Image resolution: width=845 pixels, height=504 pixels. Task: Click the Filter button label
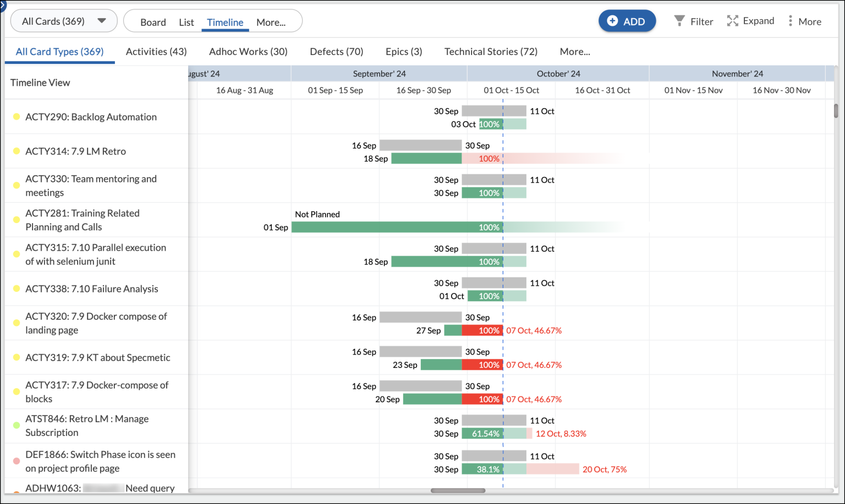(x=701, y=21)
